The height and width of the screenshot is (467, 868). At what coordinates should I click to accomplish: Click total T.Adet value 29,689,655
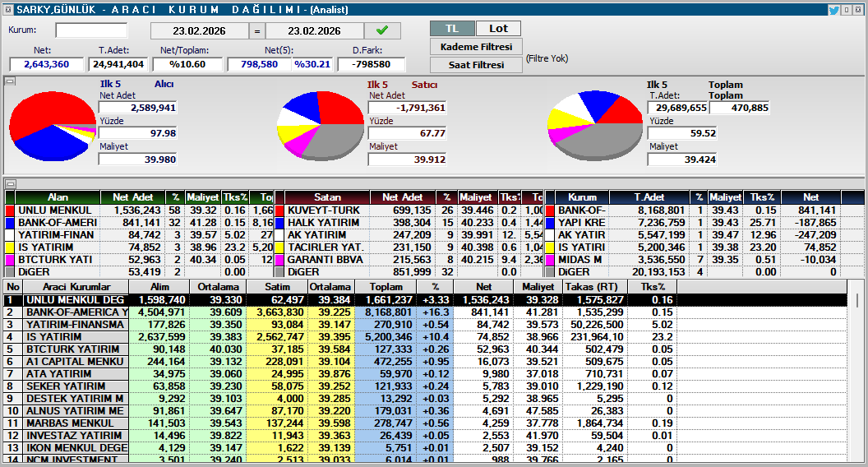677,108
